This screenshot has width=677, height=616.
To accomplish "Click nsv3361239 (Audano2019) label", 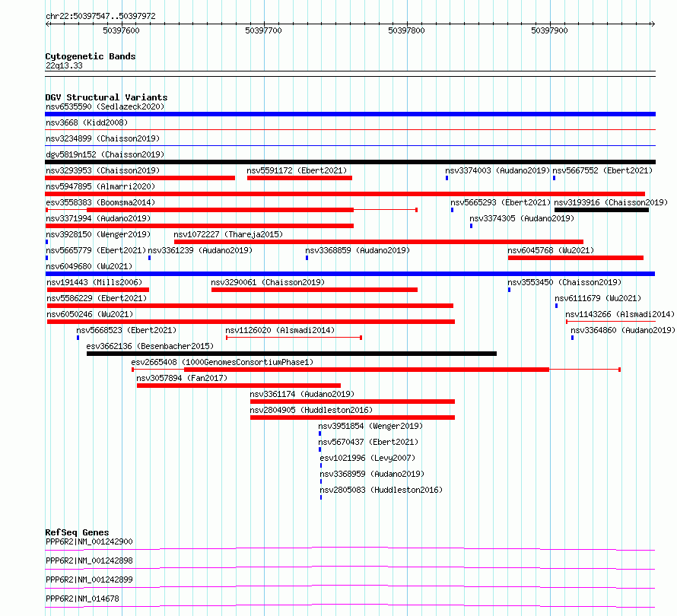I will point(200,250).
